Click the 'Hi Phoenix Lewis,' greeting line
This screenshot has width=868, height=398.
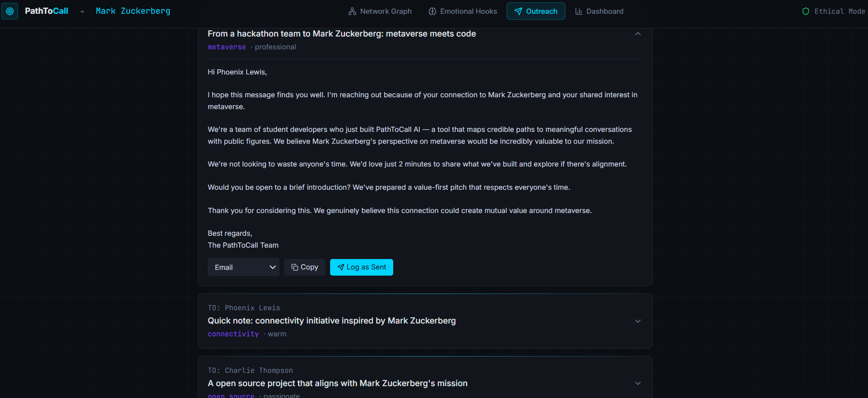coord(237,72)
